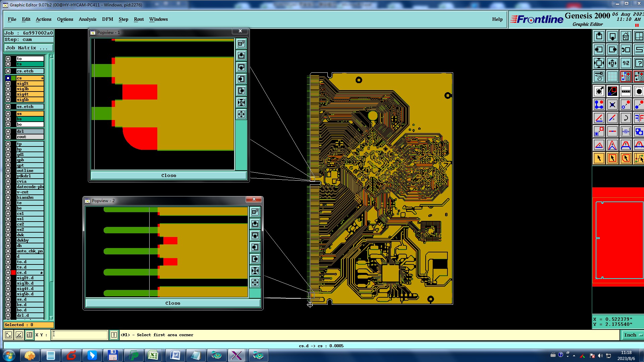Image resolution: width=644 pixels, height=362 pixels.
Task: Click the grid display icon
Action: (x=612, y=76)
